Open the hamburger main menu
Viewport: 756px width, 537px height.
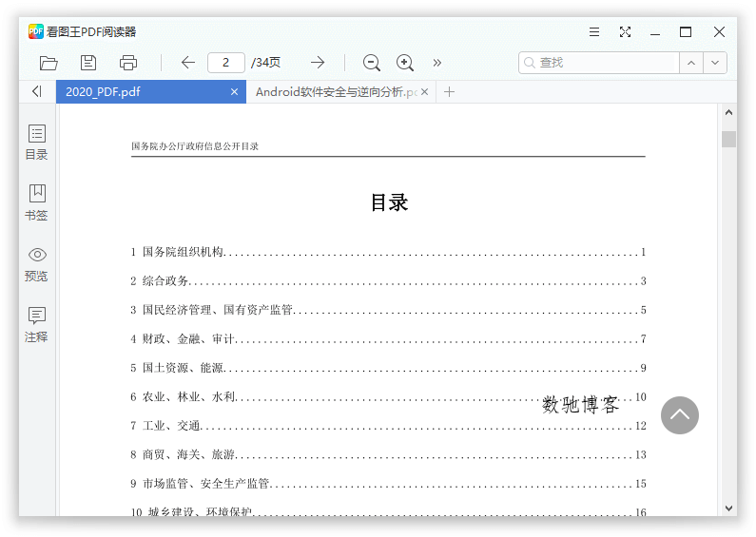click(594, 32)
